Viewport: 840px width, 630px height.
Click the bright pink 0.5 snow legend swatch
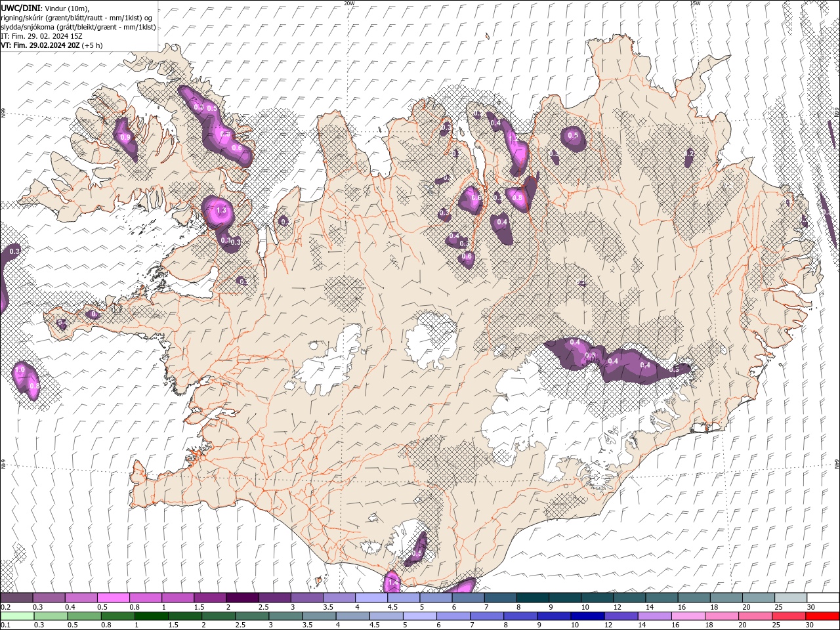pos(113,598)
